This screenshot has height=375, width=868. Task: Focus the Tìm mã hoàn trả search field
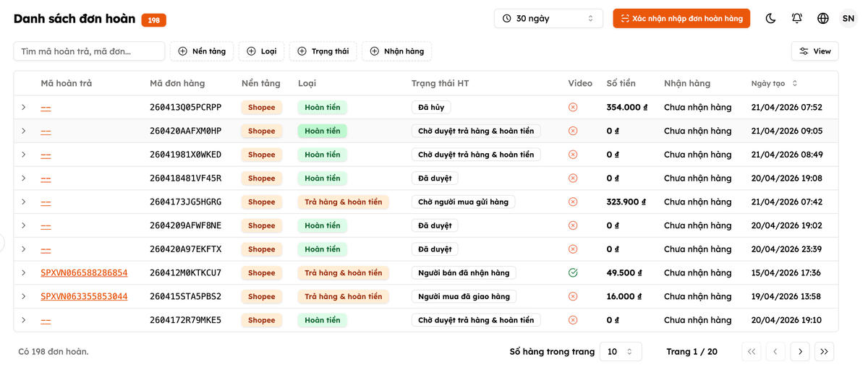click(x=89, y=51)
